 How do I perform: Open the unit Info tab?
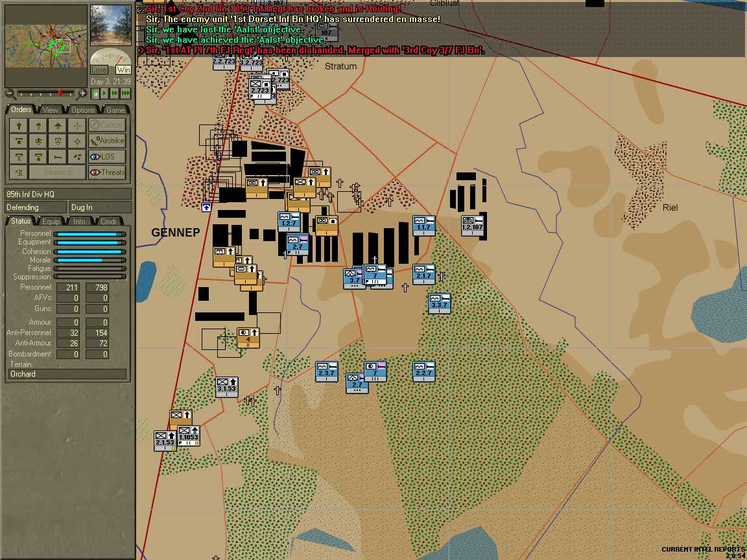point(79,222)
